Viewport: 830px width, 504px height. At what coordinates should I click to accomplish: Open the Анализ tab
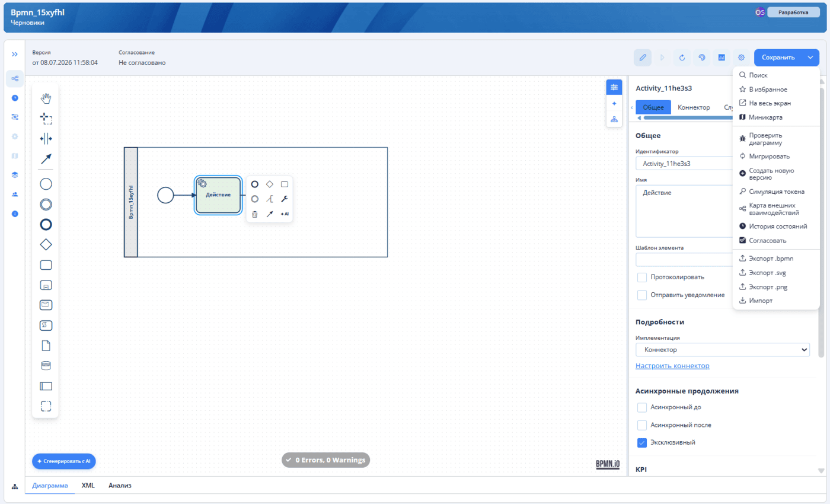[120, 486]
